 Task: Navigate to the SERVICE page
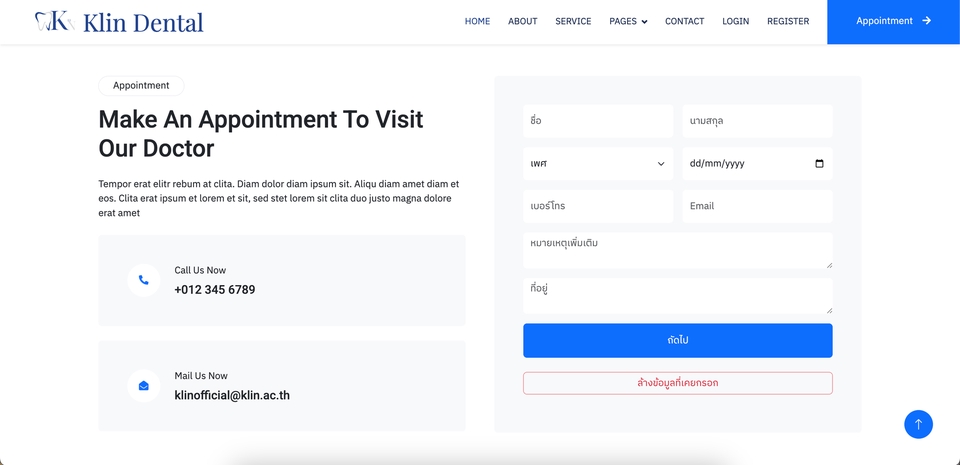(573, 21)
